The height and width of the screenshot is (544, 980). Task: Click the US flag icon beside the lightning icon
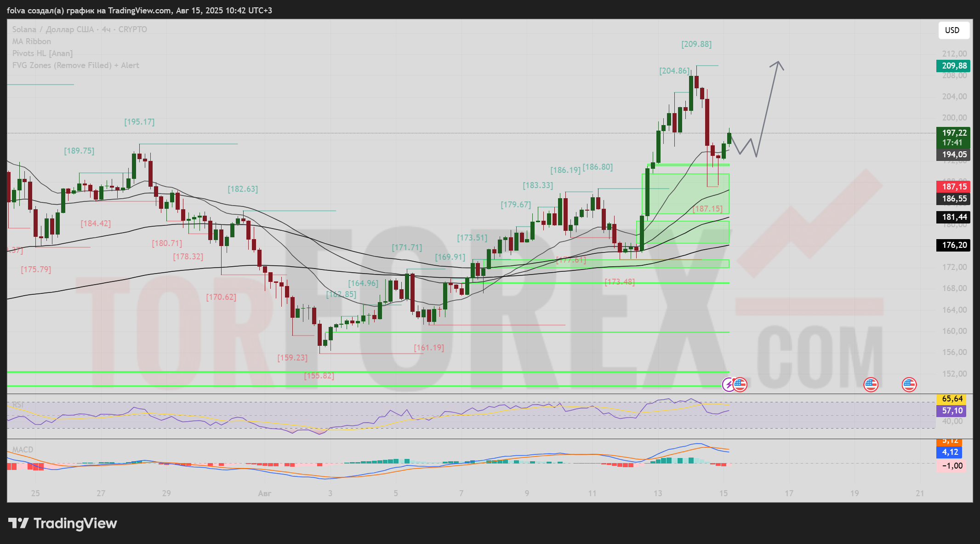[x=740, y=384]
